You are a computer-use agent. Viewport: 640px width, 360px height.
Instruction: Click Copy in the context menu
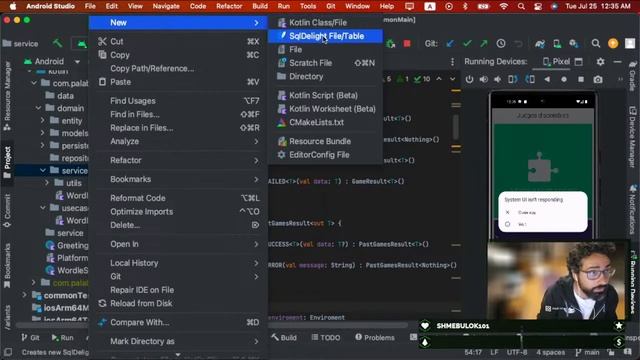click(x=178, y=55)
